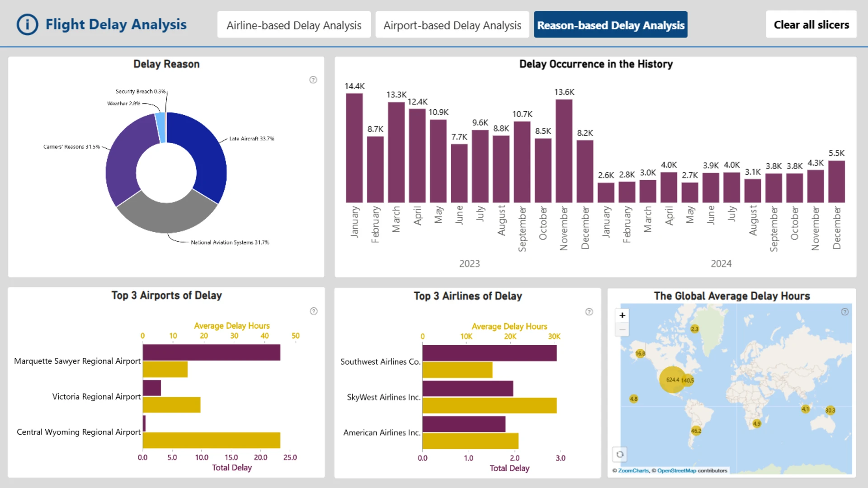This screenshot has height=488, width=868.
Task: Click Marquette Sawyer Regional Airport yellow bar
Action: (x=165, y=369)
